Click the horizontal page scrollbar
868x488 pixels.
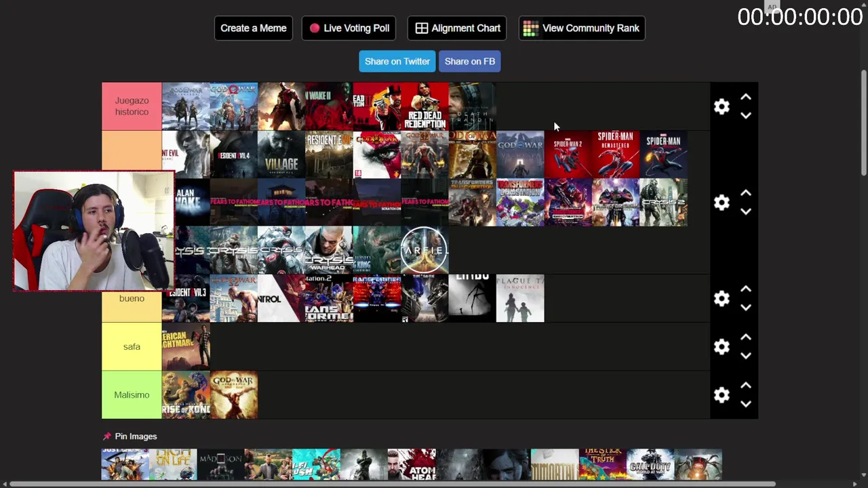[393, 484]
